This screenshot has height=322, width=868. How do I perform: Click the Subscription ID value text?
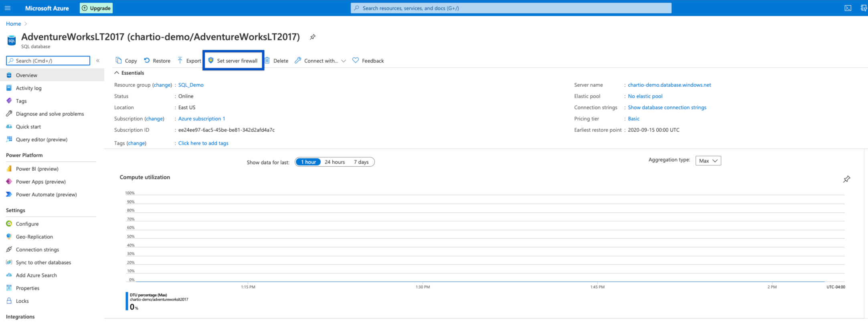pos(227,130)
